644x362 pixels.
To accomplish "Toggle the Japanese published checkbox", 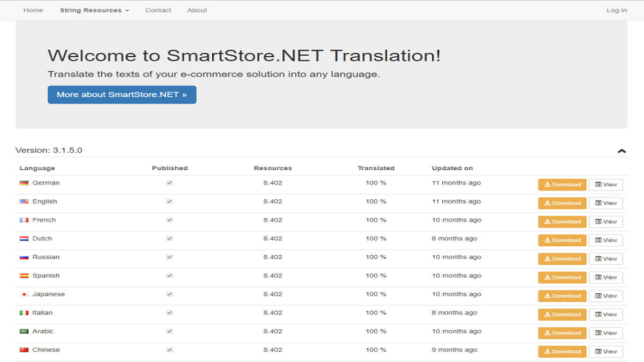I will point(169,294).
